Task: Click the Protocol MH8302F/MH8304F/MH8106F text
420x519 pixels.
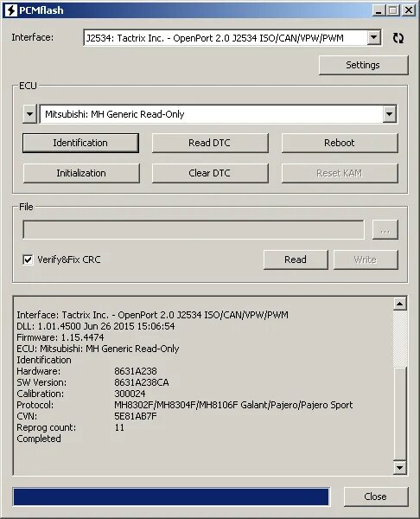Action: point(233,405)
